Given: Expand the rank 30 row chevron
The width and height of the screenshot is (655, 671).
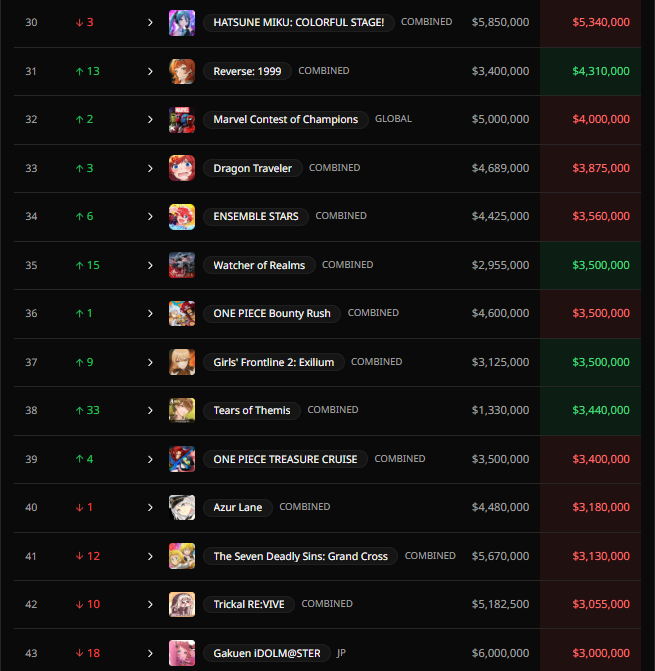Looking at the screenshot, I should coord(150,23).
